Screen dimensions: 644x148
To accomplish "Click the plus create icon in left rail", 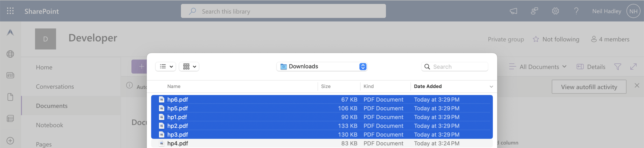I will pos(10,141).
